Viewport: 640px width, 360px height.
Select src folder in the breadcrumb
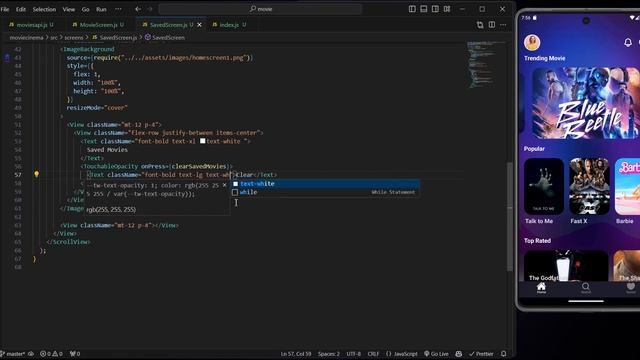(54, 38)
